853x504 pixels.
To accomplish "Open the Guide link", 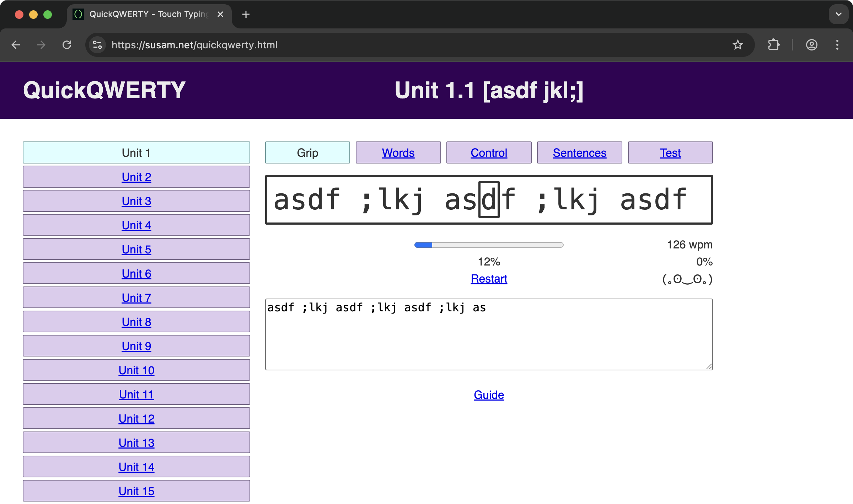I will click(489, 395).
